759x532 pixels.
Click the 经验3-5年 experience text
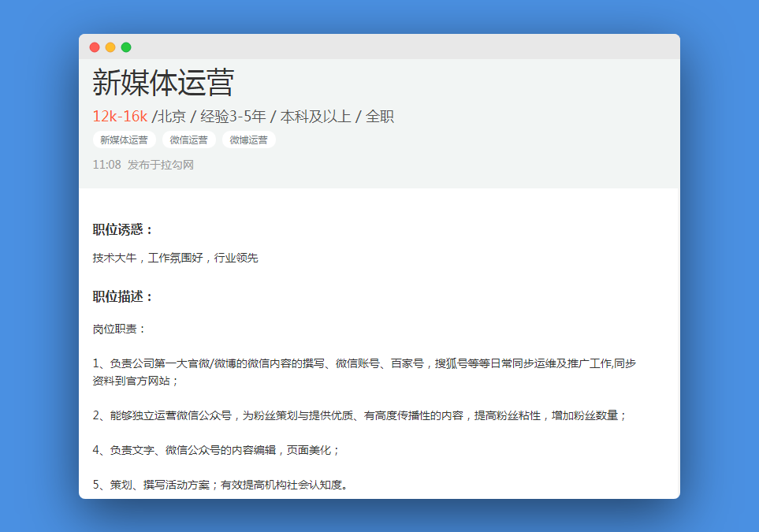(x=233, y=116)
